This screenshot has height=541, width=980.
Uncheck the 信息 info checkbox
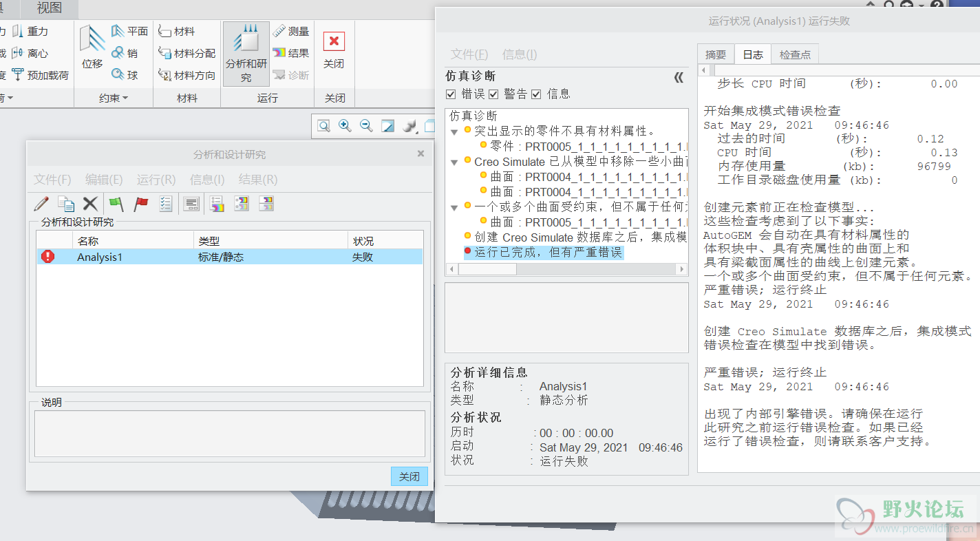click(x=536, y=94)
